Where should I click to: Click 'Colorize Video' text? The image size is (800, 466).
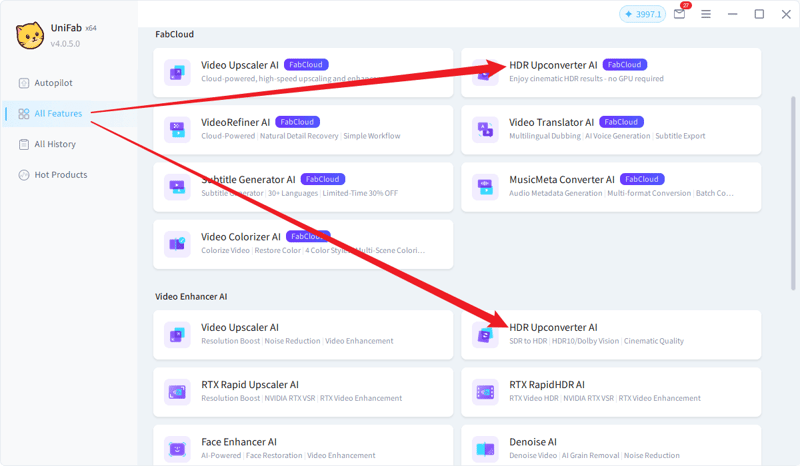(226, 250)
